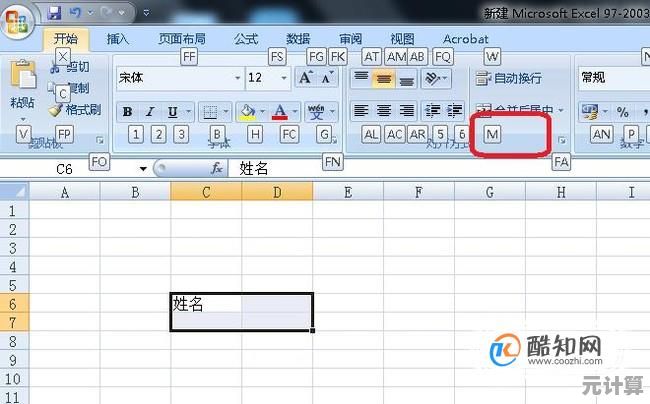Viewport: 650px width, 404px height.
Task: Open the borders dropdown arrow
Action: pyautogui.click(x=226, y=111)
